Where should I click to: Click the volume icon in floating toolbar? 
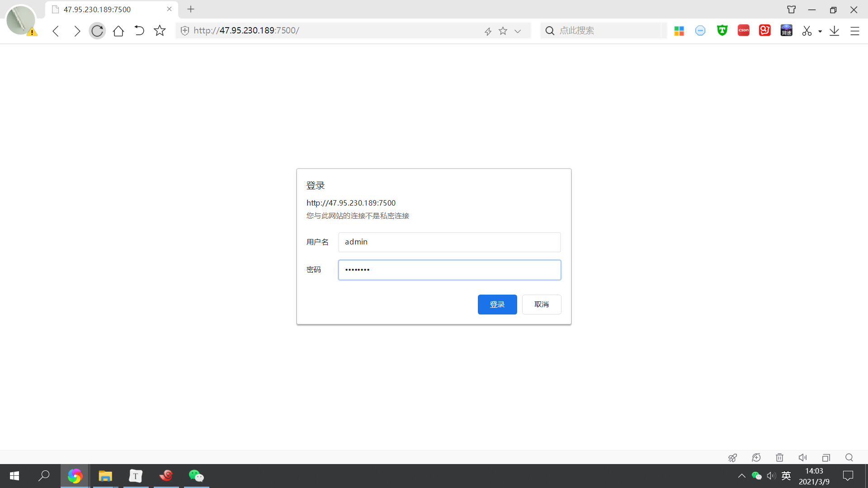pyautogui.click(x=802, y=457)
